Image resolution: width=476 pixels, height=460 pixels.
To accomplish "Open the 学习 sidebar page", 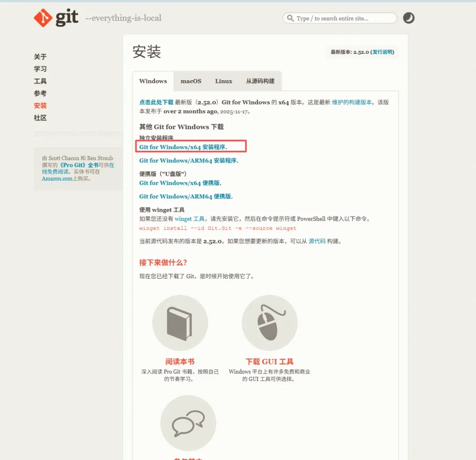I will coord(40,69).
